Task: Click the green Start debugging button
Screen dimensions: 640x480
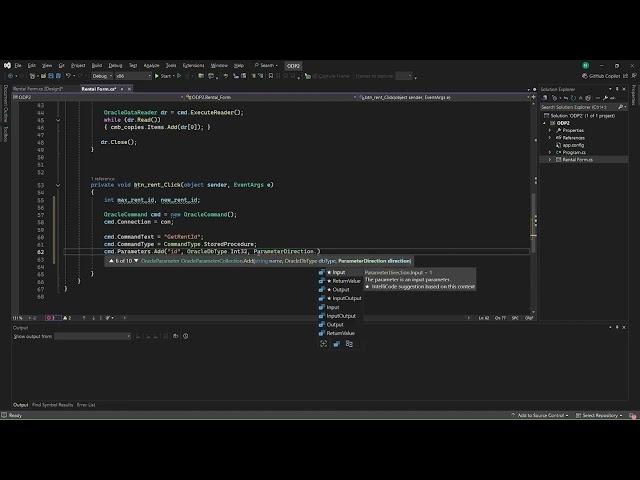Action: point(162,76)
